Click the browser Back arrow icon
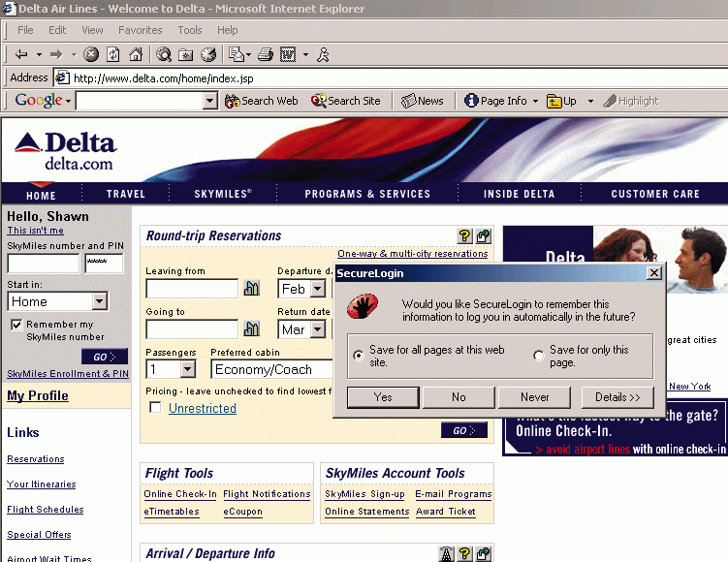The width and height of the screenshot is (728, 562). tap(21, 55)
